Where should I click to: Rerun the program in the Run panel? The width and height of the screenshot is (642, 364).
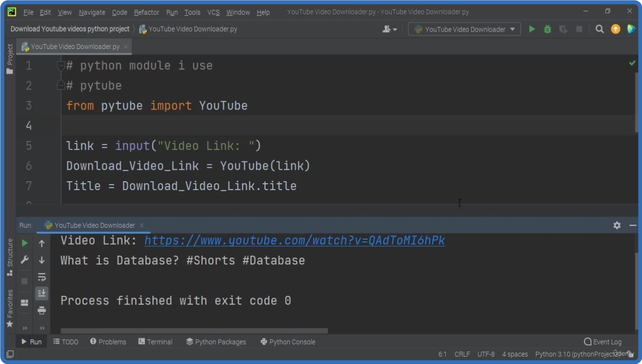24,243
